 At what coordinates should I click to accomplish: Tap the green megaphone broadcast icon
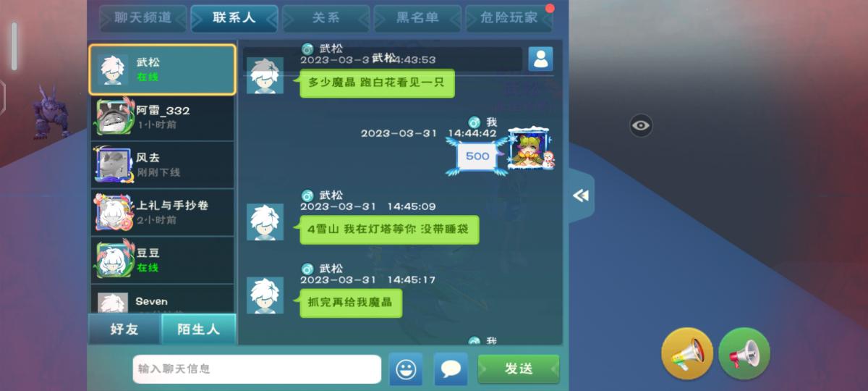coord(744,353)
